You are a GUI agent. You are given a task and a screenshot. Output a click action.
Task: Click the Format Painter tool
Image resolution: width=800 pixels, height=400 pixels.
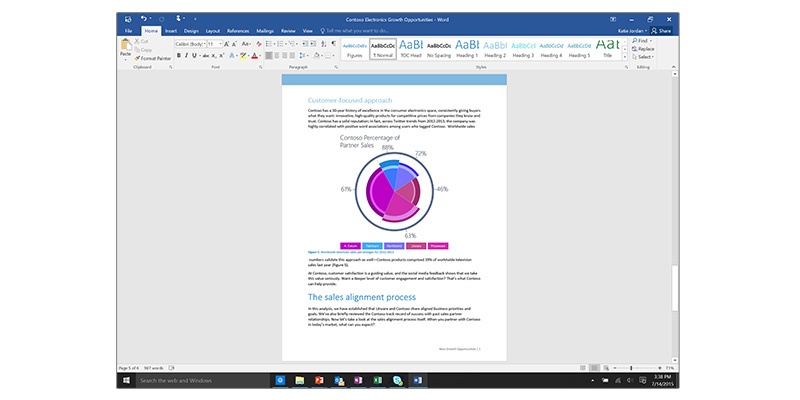click(153, 58)
